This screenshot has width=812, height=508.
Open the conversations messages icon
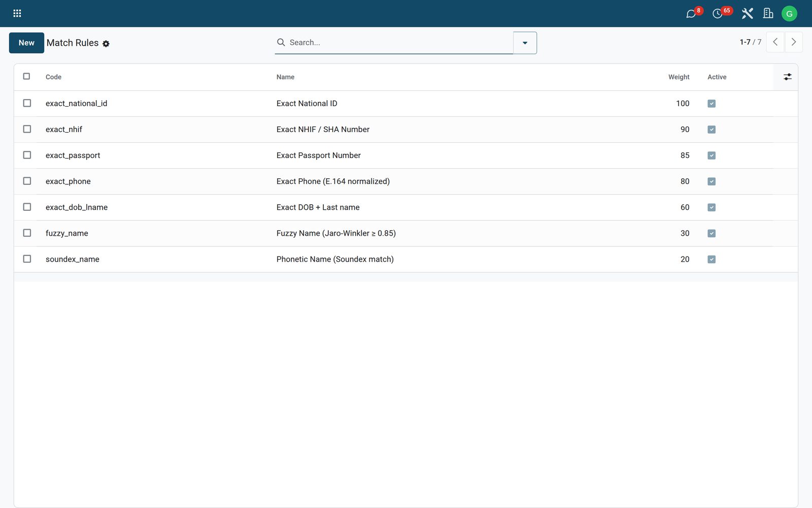point(691,14)
